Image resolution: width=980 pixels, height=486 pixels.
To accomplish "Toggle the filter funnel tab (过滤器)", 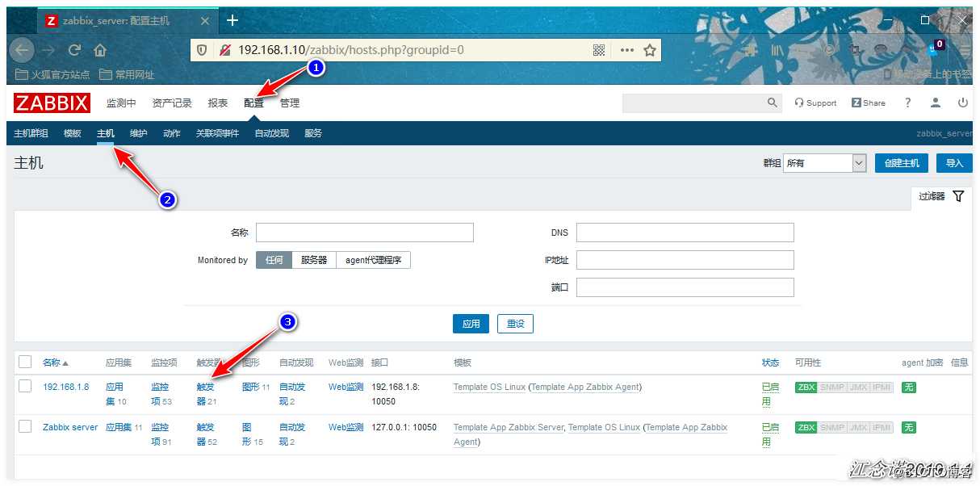I will click(x=941, y=196).
